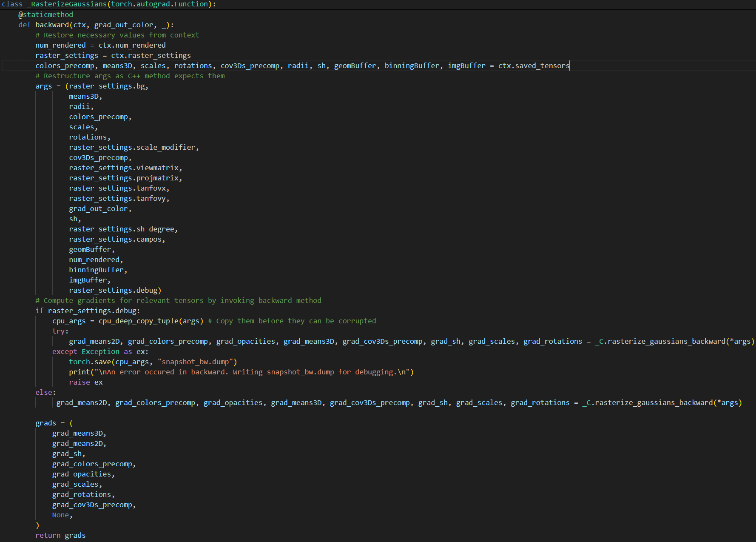Click comment 'Restore necessary values from context'
Image resolution: width=756 pixels, height=542 pixels.
point(117,35)
